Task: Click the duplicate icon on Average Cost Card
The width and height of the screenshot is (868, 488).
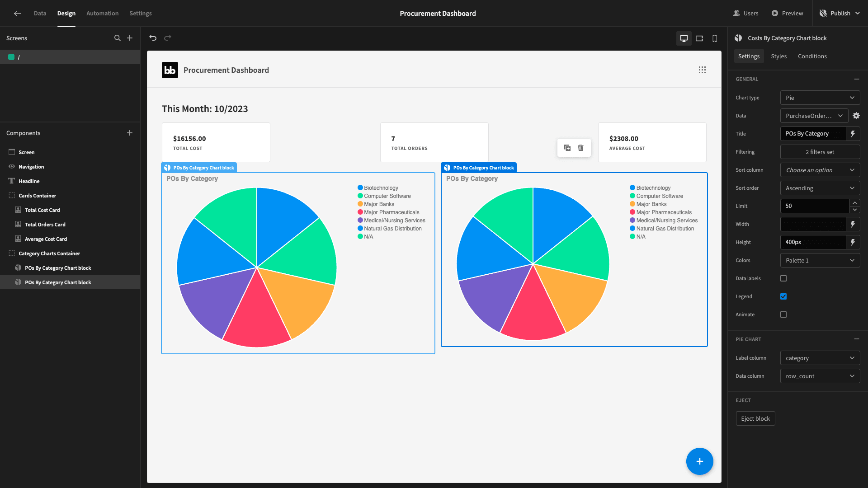Action: click(x=567, y=148)
